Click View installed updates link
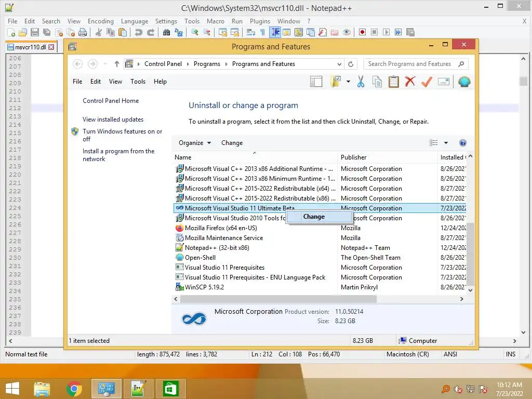This screenshot has height=399, width=532. tap(113, 119)
